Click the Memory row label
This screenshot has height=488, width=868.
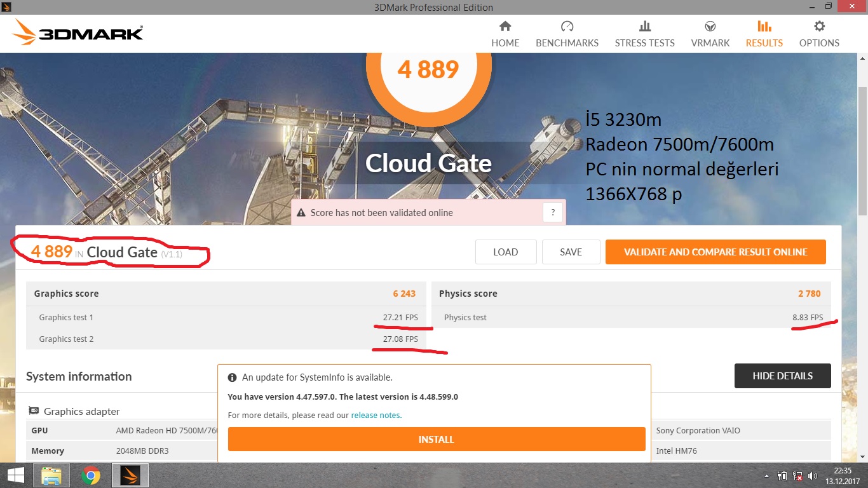48,451
